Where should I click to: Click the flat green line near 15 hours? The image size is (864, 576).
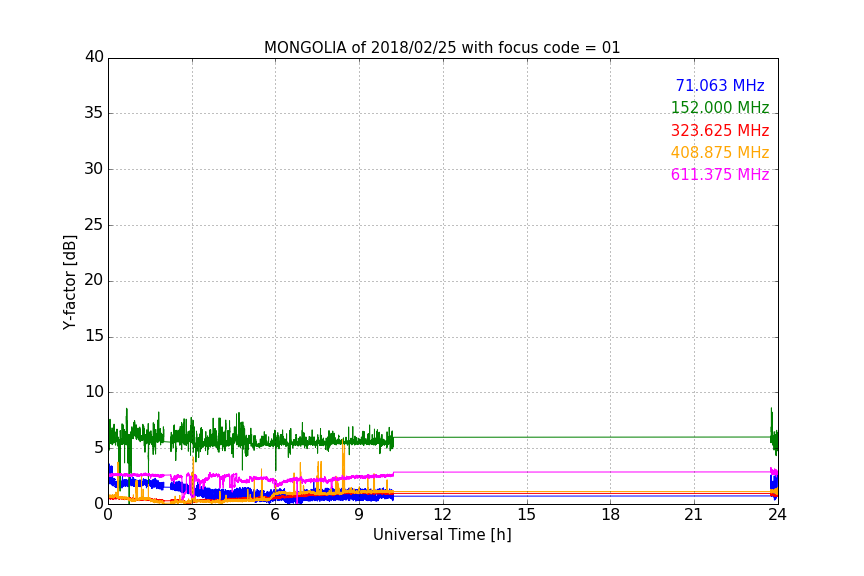527,437
